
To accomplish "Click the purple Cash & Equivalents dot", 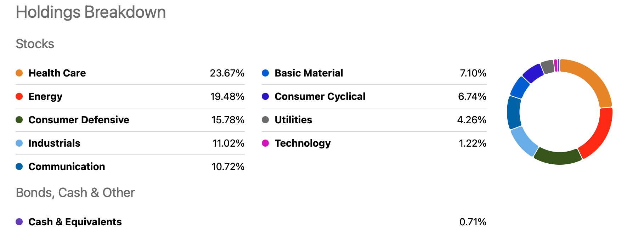I will pos(19,222).
